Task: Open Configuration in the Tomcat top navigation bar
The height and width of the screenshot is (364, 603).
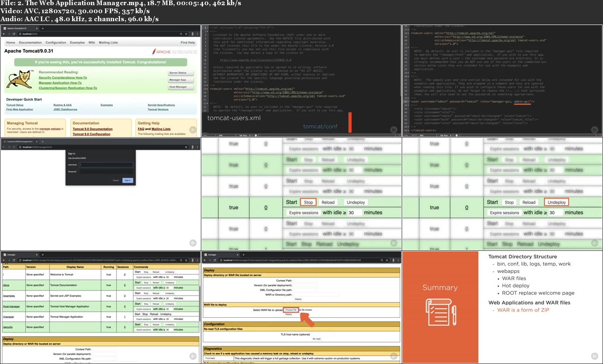Action: point(56,42)
